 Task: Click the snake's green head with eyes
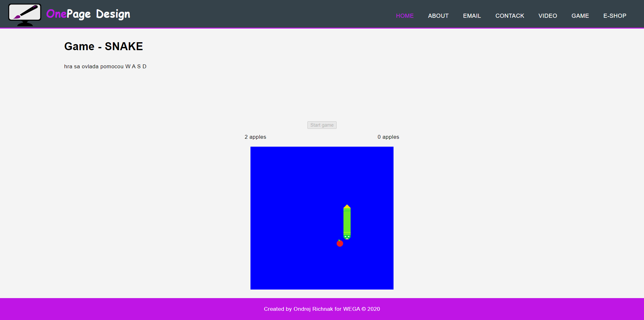[x=347, y=237]
